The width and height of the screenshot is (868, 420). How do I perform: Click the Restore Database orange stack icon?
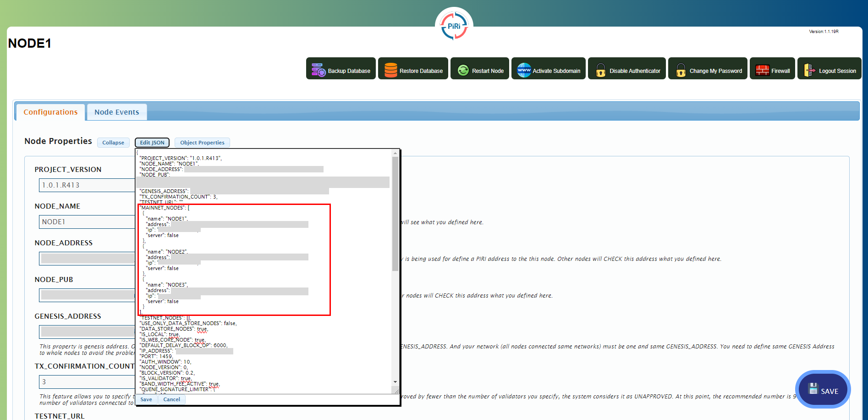point(390,70)
